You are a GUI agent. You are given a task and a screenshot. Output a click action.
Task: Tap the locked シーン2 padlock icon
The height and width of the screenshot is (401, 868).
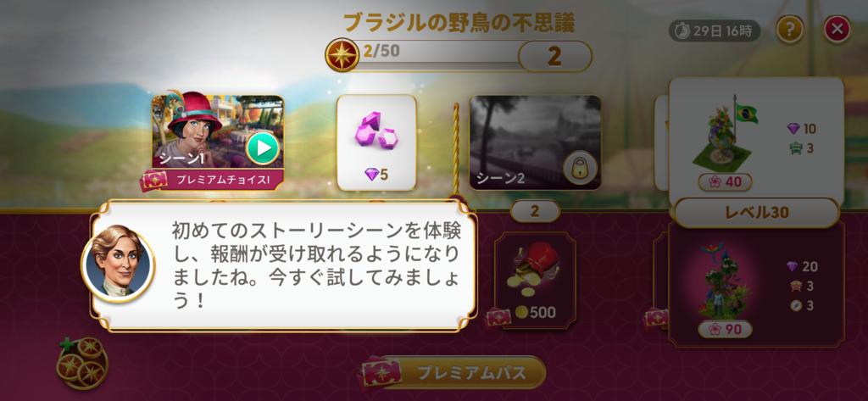[580, 169]
